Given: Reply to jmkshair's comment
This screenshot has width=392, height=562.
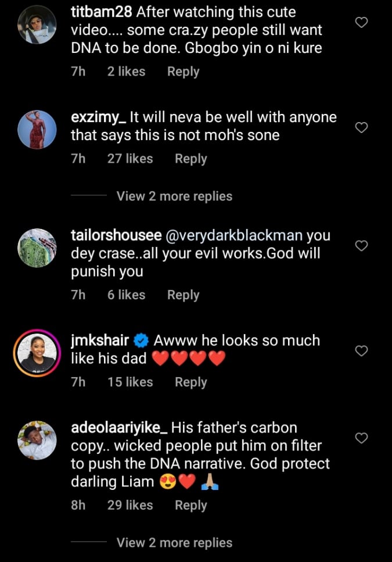Looking at the screenshot, I should click(190, 382).
